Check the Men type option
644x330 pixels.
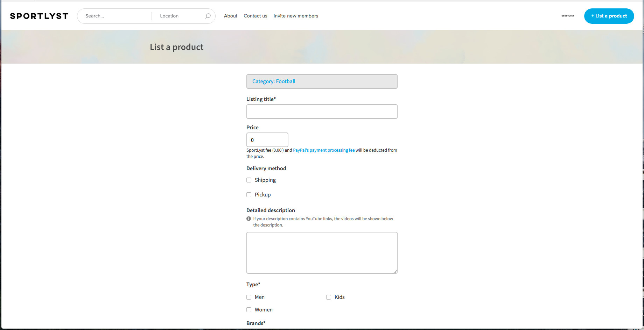(249, 297)
